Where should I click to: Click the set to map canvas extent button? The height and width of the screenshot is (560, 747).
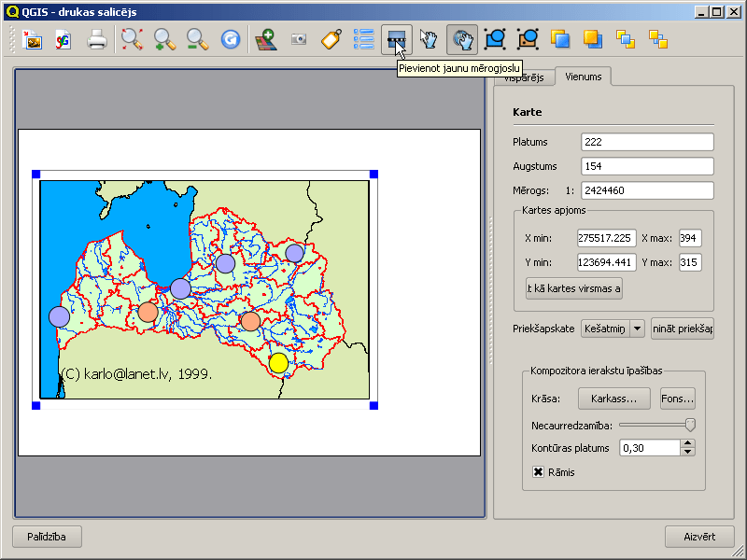point(574,288)
